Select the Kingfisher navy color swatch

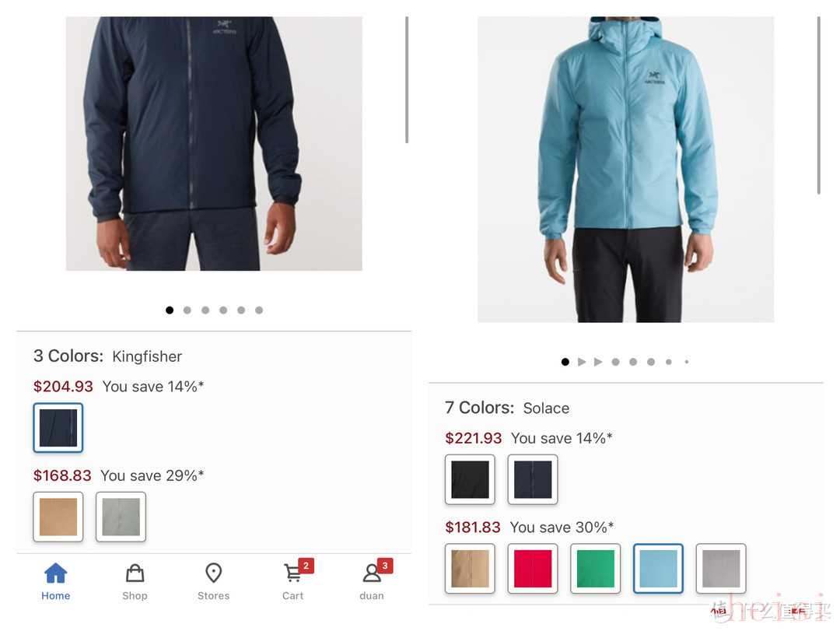tap(58, 428)
